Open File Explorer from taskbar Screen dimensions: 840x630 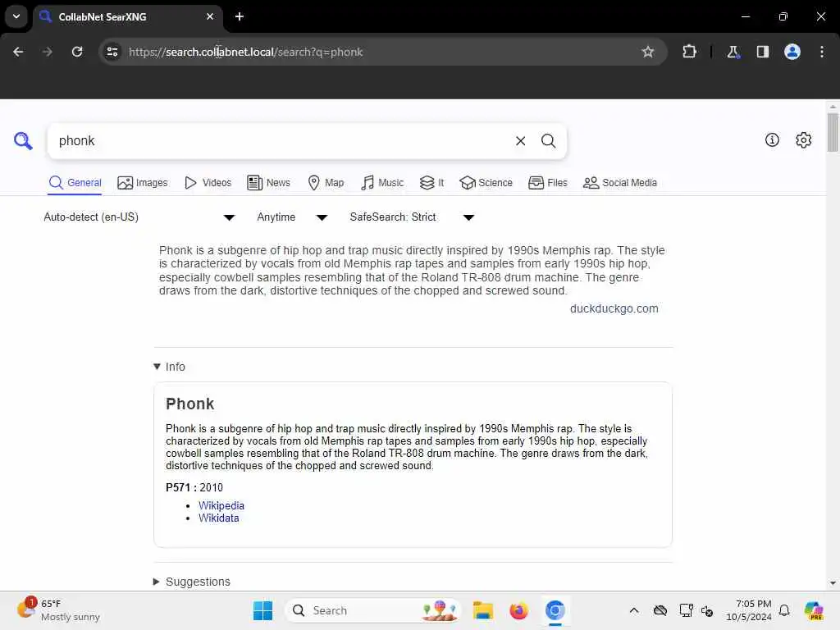point(482,610)
